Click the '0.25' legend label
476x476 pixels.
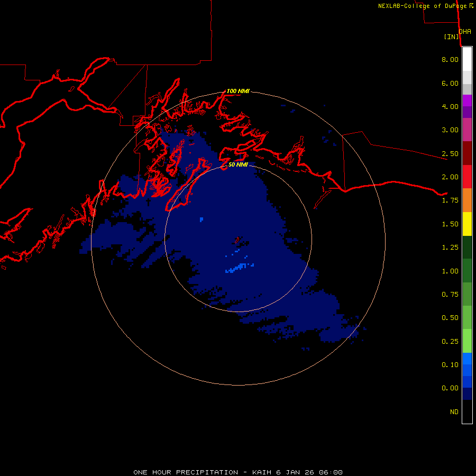click(450, 341)
